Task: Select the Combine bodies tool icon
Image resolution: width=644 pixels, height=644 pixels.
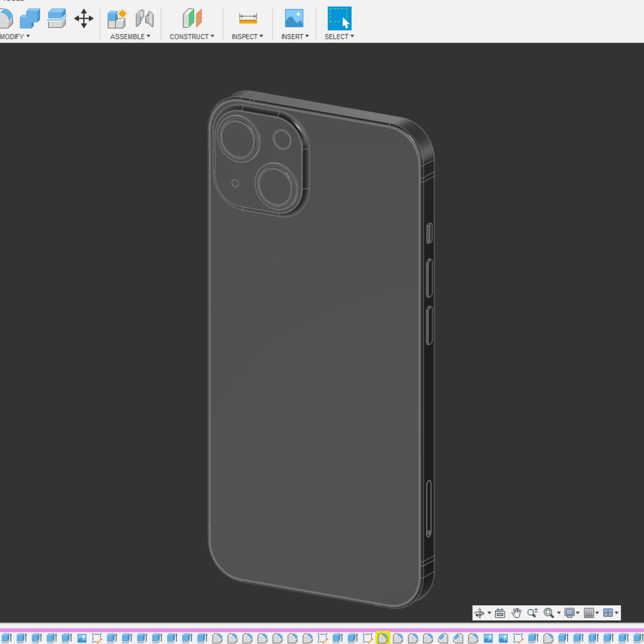Action: click(30, 19)
